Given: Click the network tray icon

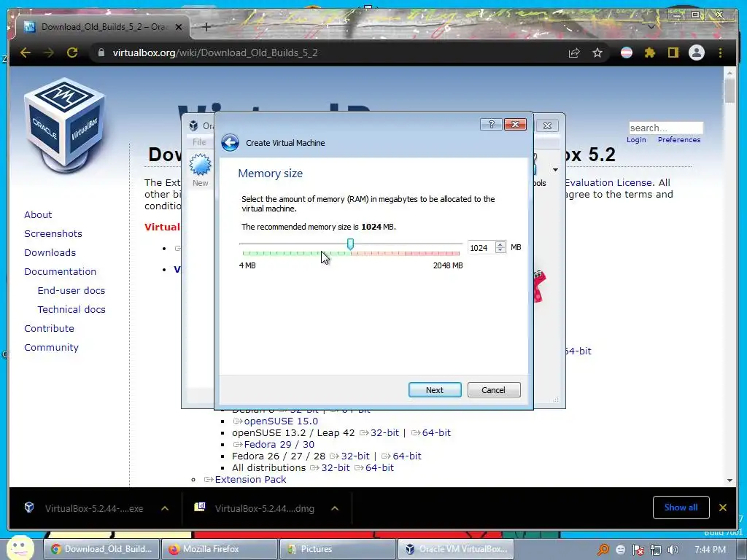Looking at the screenshot, I should pyautogui.click(x=656, y=550).
